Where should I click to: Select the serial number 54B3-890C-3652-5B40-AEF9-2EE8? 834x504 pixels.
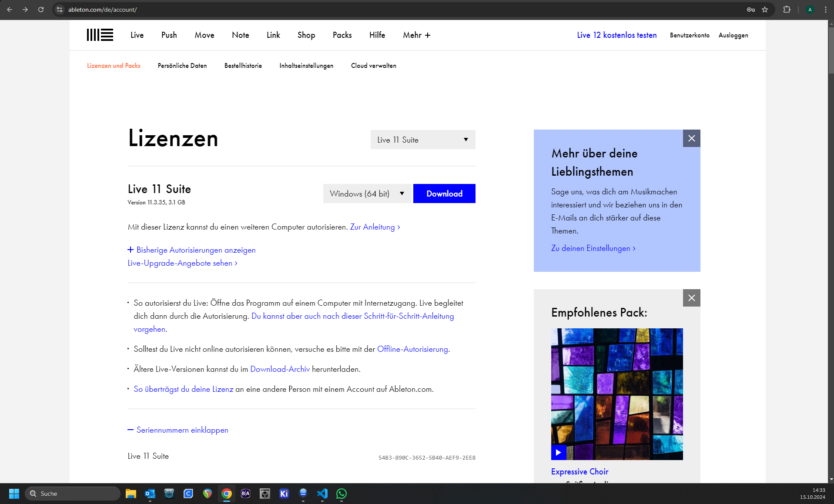coord(427,458)
